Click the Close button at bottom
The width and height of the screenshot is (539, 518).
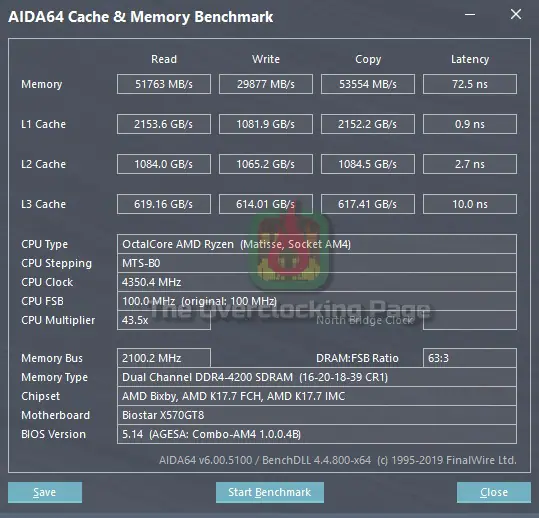[x=494, y=492]
